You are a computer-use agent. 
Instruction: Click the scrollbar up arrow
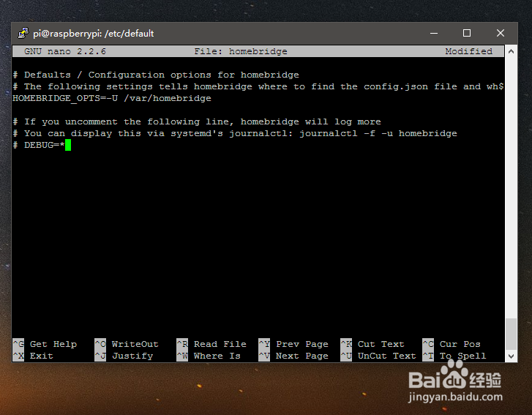click(511, 51)
